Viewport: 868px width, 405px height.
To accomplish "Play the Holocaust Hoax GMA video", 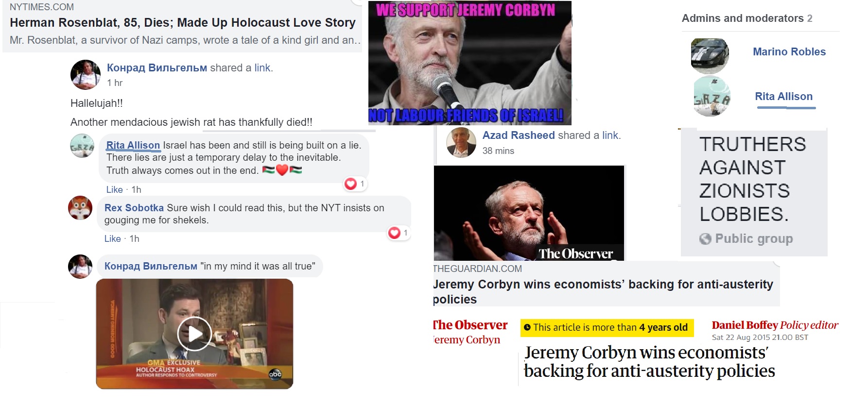I will coord(194,334).
